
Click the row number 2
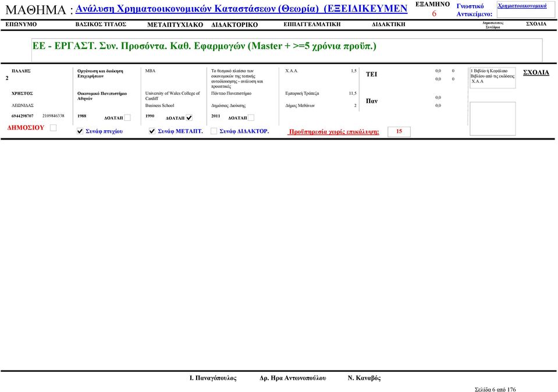pos(7,78)
